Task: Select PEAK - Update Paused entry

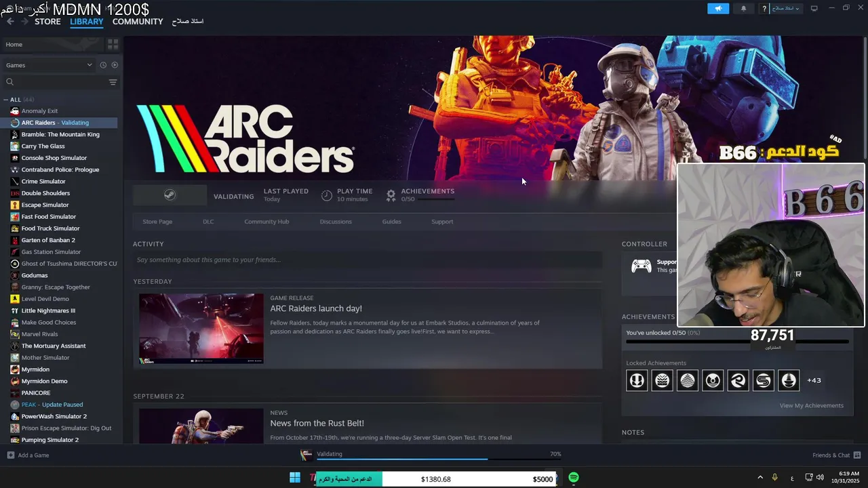Action: 52,405
